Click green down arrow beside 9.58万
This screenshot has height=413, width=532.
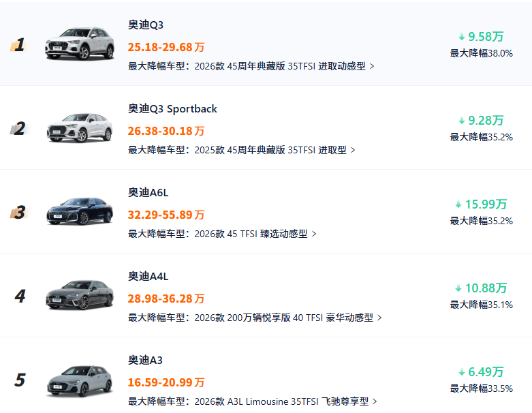tap(461, 37)
